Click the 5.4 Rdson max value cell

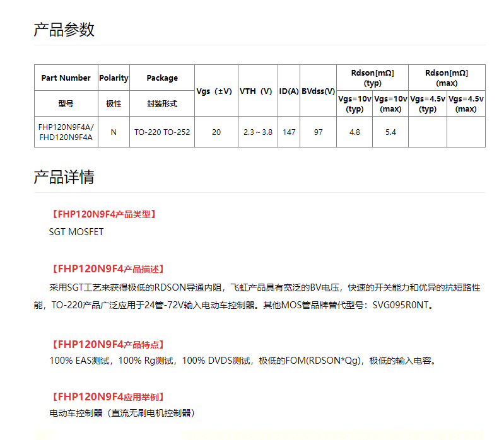pyautogui.click(x=390, y=132)
